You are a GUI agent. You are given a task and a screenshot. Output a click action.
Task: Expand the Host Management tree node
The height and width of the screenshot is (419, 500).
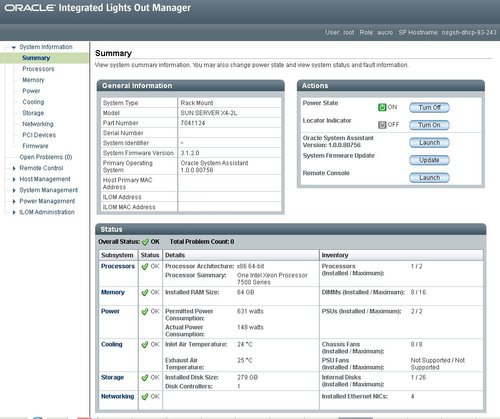(x=14, y=179)
